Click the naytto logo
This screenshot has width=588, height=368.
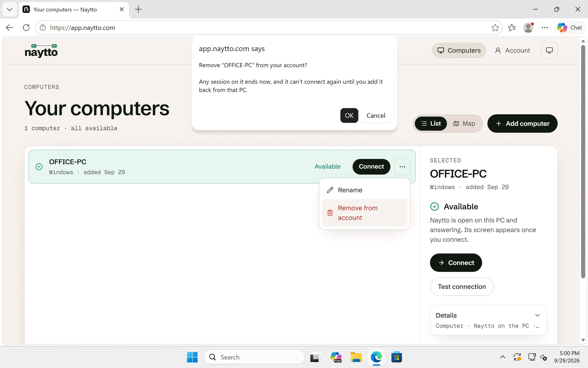[41, 51]
